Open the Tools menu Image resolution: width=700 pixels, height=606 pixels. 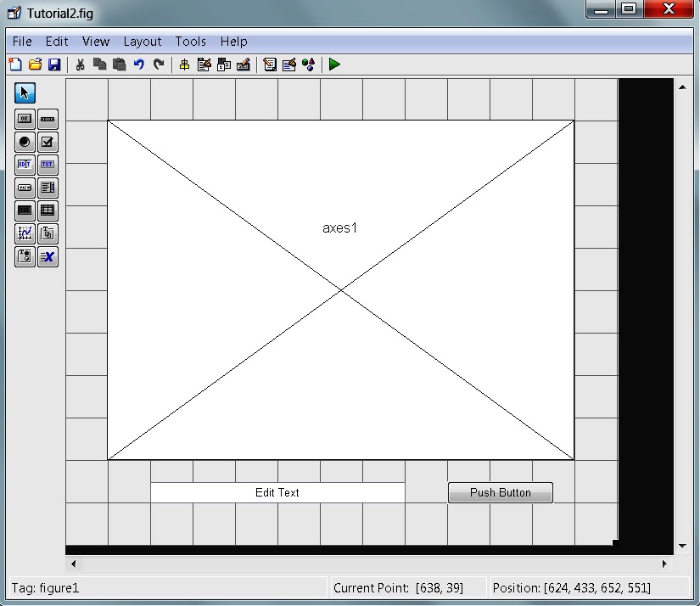click(x=190, y=41)
